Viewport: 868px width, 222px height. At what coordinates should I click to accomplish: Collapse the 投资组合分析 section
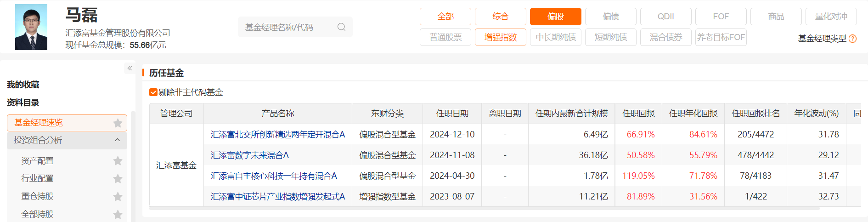pyautogui.click(x=117, y=140)
